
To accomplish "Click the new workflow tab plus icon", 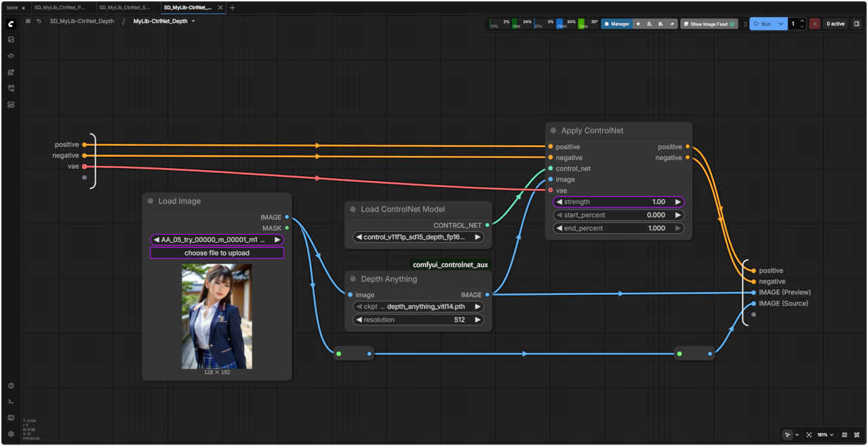I will 233,7.
